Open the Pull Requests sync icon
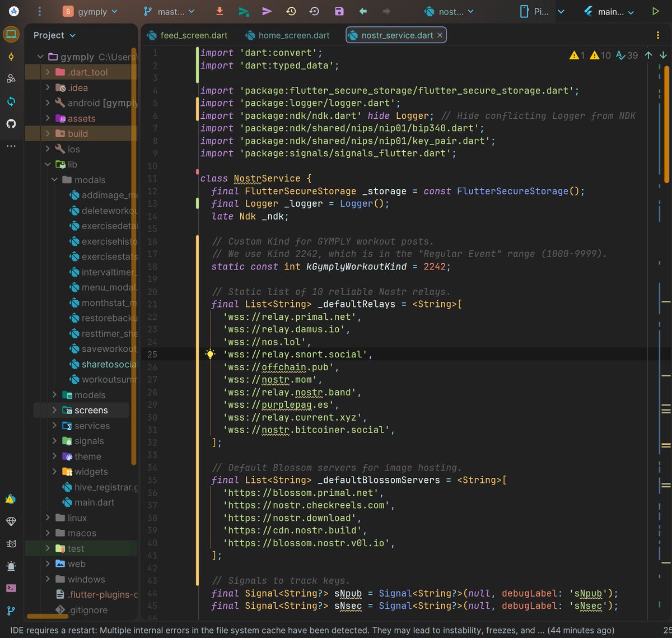Image resolution: width=672 pixels, height=638 pixels. [x=11, y=101]
